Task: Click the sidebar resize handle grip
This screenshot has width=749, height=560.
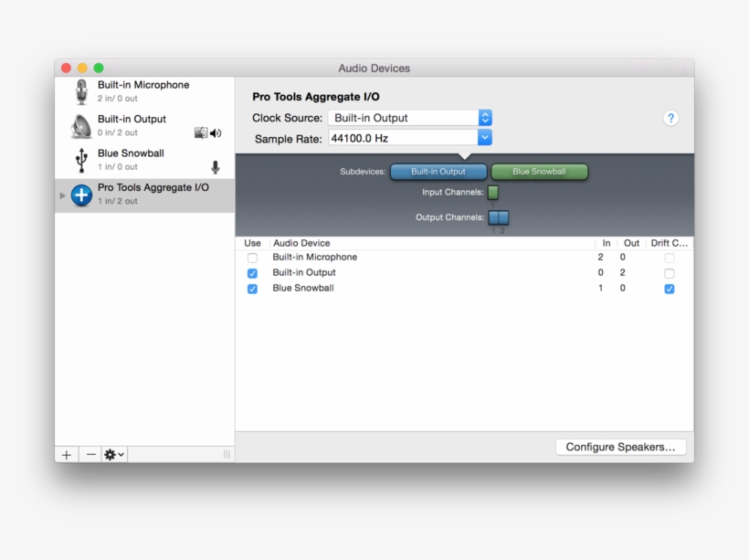Action: (227, 454)
